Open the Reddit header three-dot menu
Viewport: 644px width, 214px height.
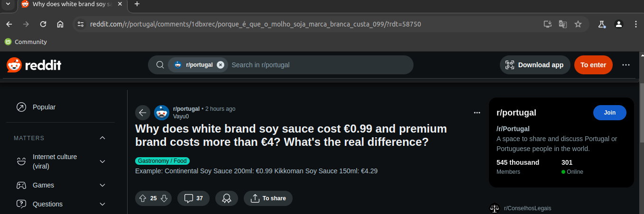click(626, 65)
